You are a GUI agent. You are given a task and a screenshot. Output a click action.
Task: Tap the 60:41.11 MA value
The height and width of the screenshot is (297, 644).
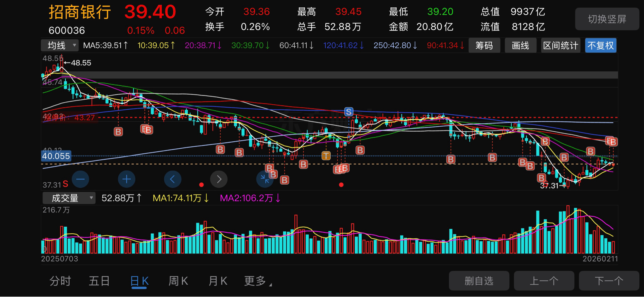(x=296, y=46)
